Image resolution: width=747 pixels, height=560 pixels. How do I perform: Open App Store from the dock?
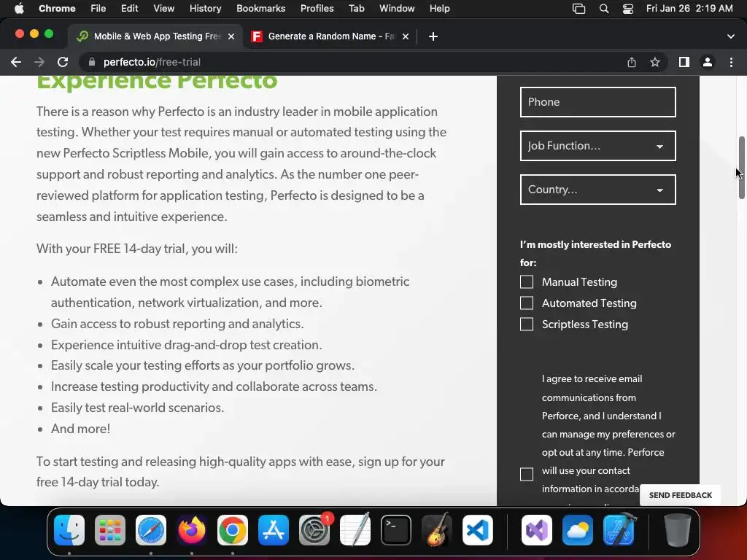(x=274, y=530)
